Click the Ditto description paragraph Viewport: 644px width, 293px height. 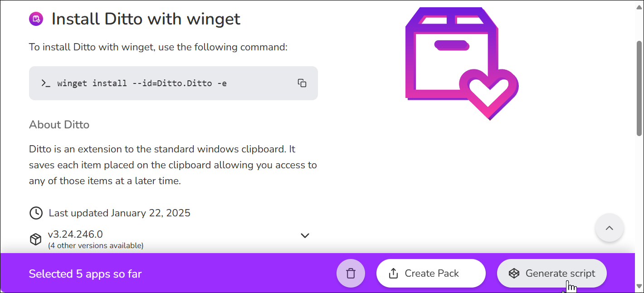pos(173,165)
